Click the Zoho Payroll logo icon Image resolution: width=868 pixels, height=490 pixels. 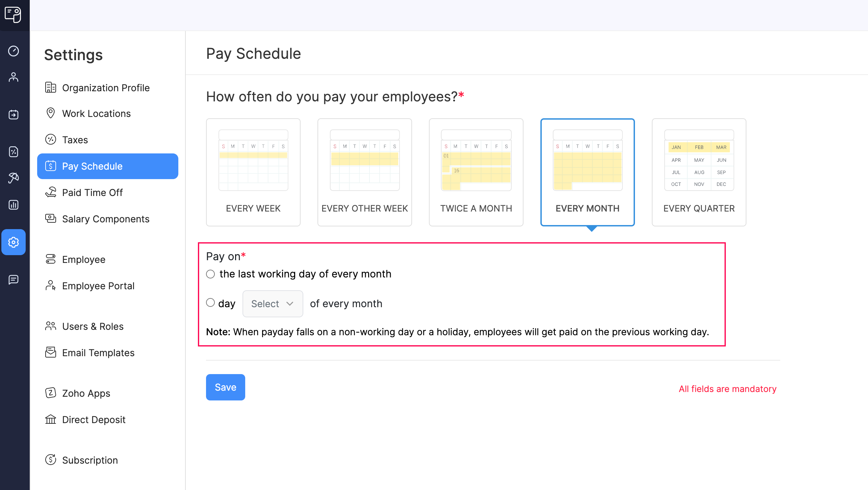(13, 15)
